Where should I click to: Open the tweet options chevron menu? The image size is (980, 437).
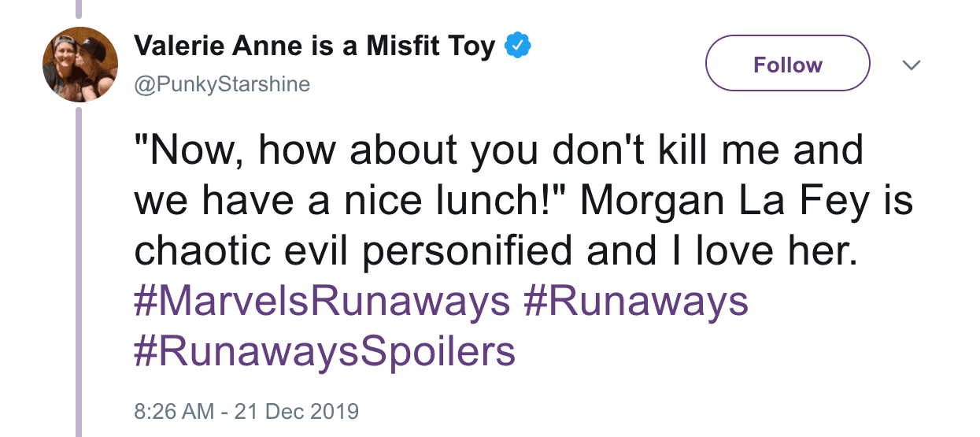click(x=911, y=65)
